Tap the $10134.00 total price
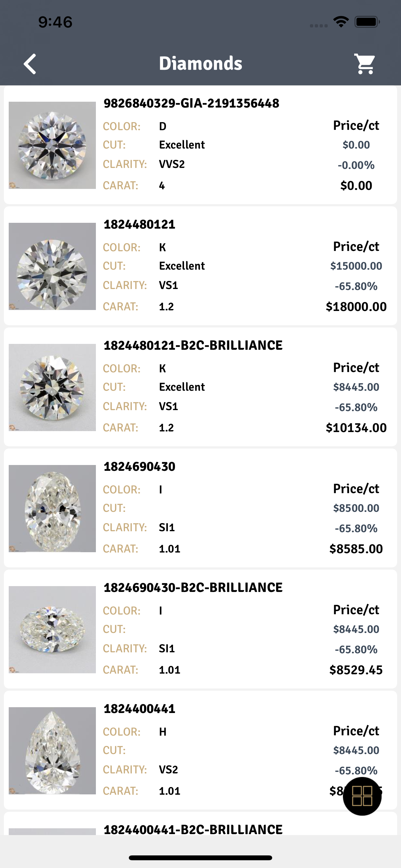This screenshot has width=401, height=868. tap(356, 428)
